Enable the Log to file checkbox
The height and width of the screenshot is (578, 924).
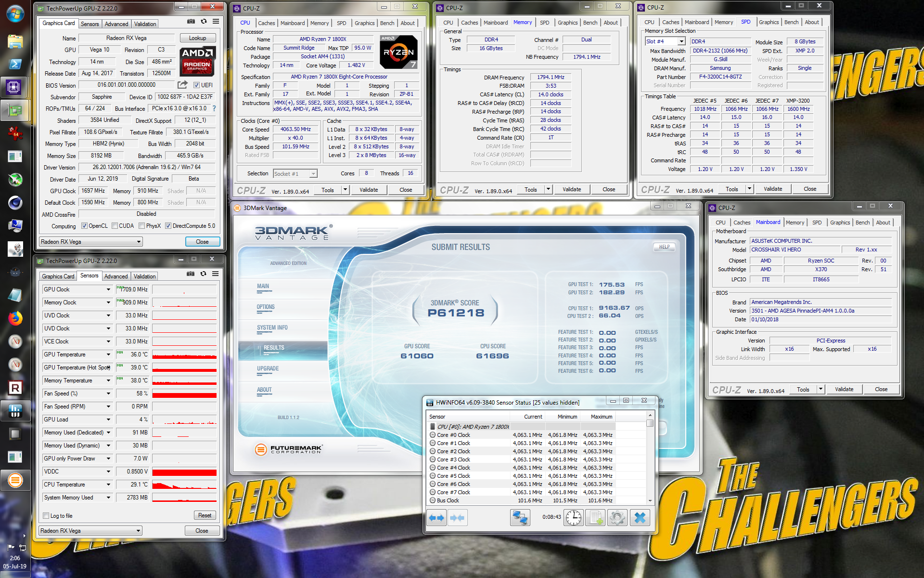click(46, 516)
